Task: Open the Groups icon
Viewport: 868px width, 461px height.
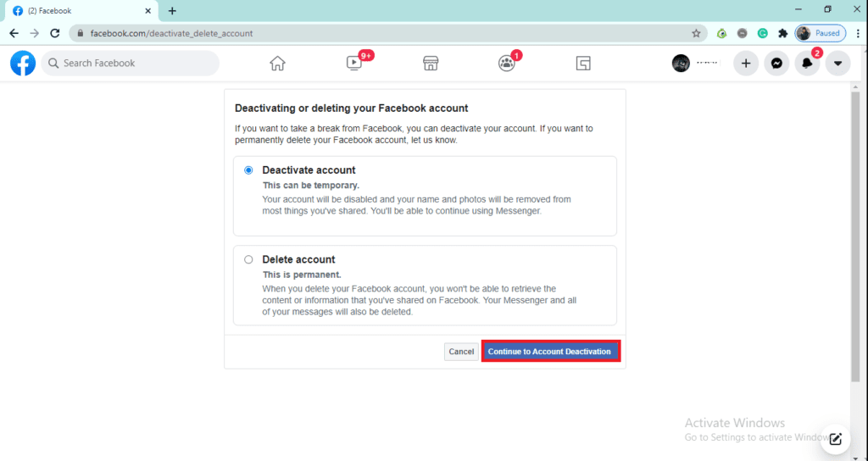Action: 506,64
